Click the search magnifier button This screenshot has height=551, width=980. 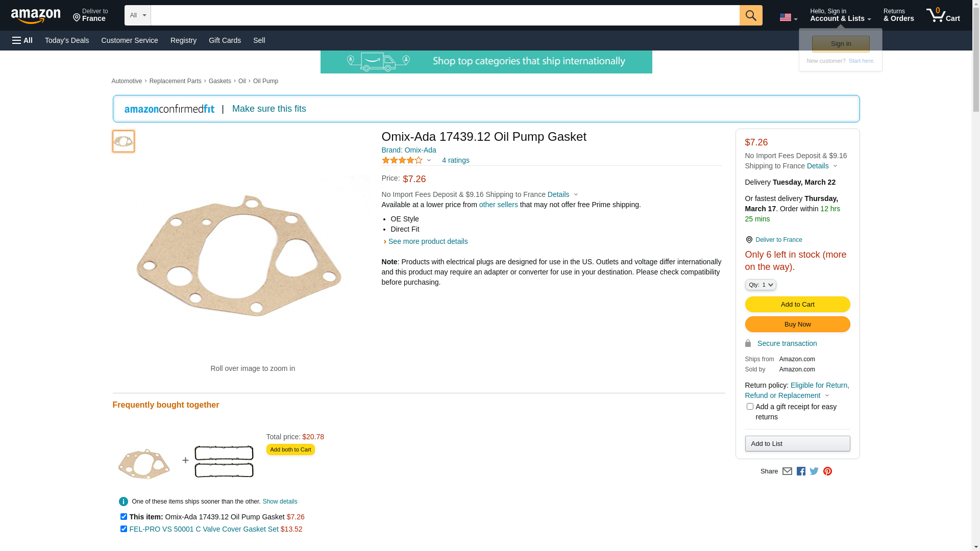click(x=750, y=15)
